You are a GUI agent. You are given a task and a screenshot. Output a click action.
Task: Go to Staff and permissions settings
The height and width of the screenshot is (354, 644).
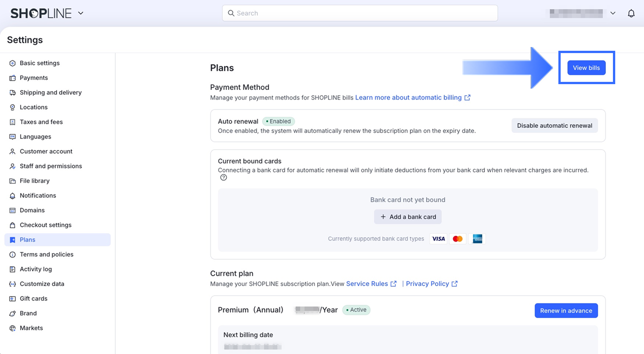(x=51, y=166)
